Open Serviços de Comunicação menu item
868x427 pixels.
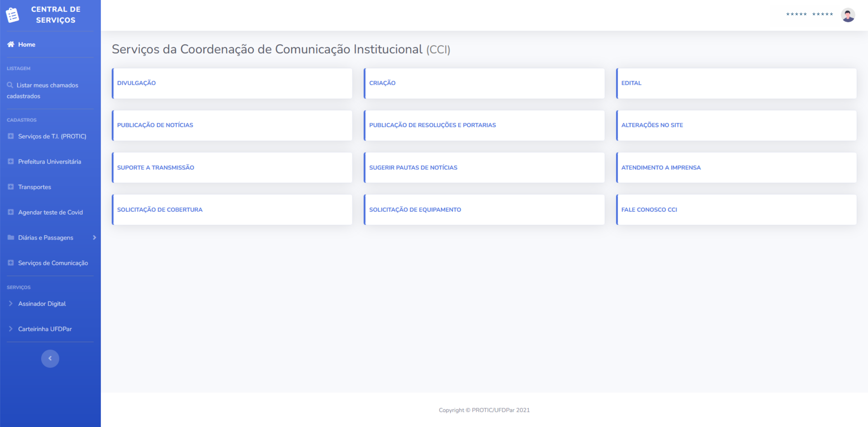click(53, 263)
